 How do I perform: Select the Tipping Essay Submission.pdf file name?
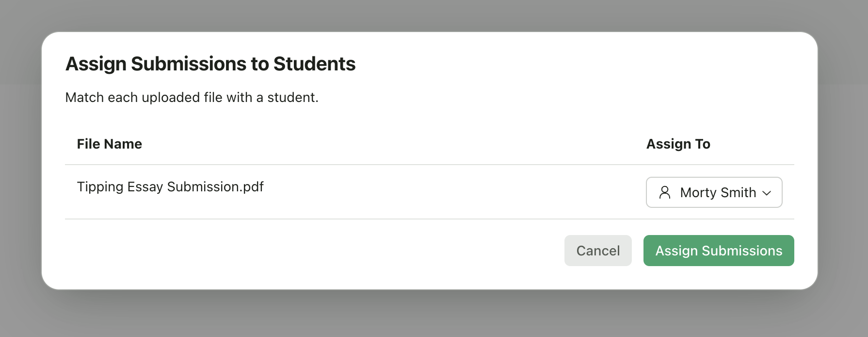click(170, 186)
